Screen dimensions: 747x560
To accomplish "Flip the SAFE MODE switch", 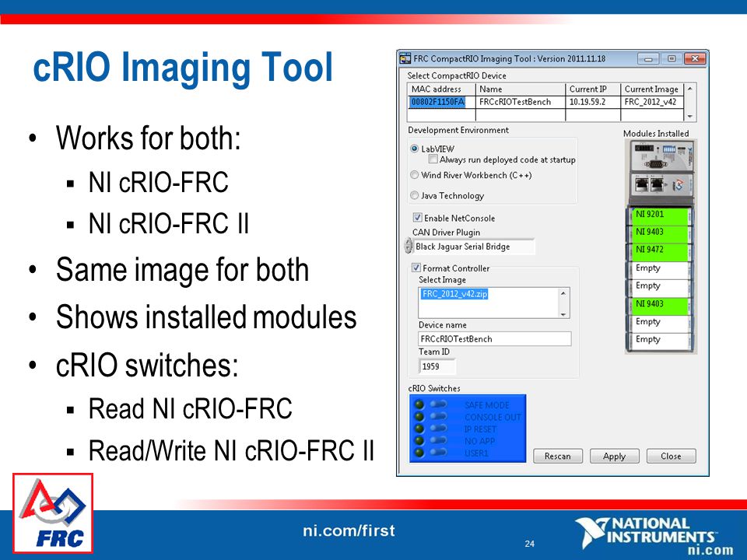I will click(438, 404).
